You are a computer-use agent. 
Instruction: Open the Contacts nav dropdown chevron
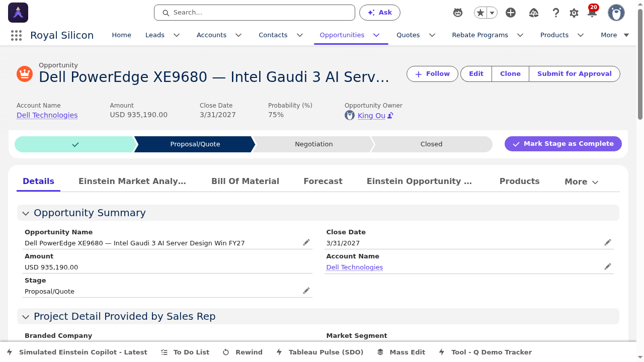click(x=300, y=35)
